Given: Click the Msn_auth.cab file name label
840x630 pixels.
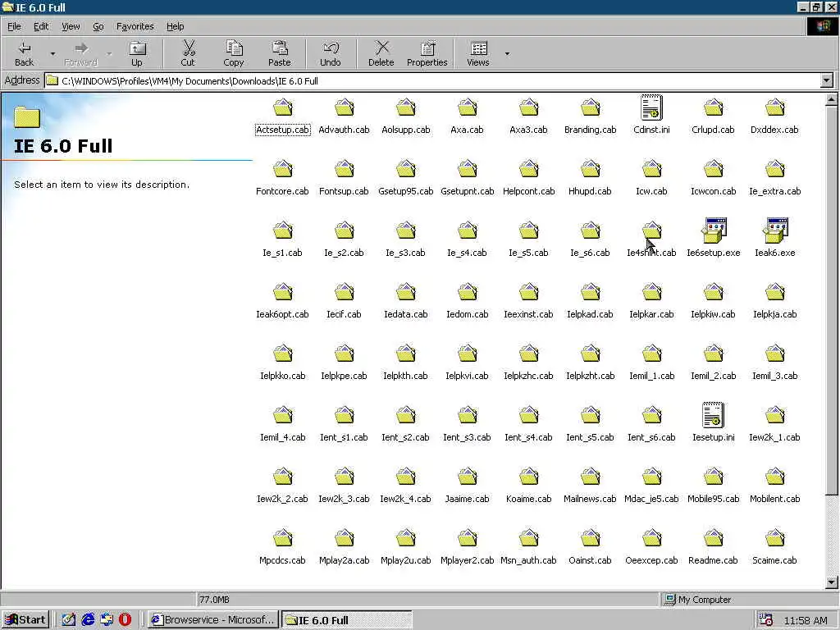Looking at the screenshot, I should click(x=529, y=560).
